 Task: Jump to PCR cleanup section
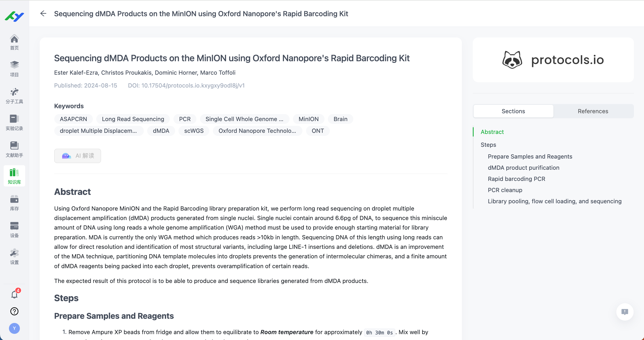tap(505, 190)
